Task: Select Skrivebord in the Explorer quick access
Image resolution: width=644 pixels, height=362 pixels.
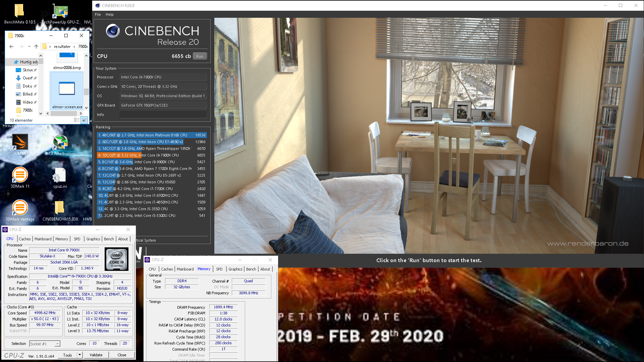Action: click(26, 70)
